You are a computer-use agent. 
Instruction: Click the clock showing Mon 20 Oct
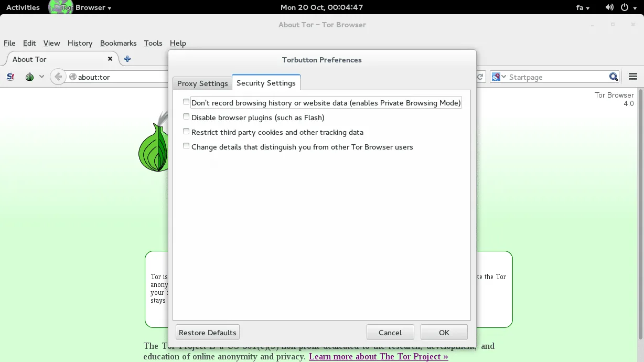pyautogui.click(x=322, y=7)
